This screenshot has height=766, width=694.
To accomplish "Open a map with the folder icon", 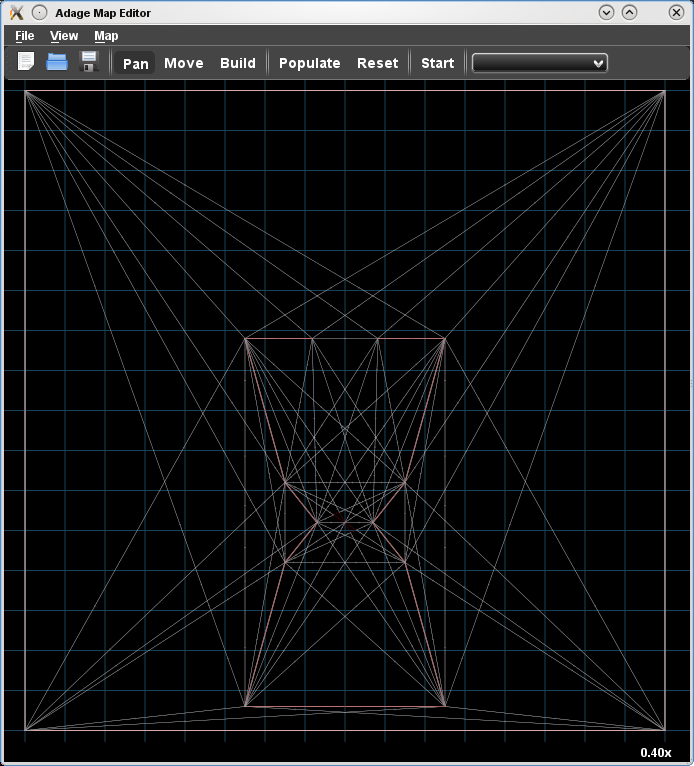I will coord(57,62).
